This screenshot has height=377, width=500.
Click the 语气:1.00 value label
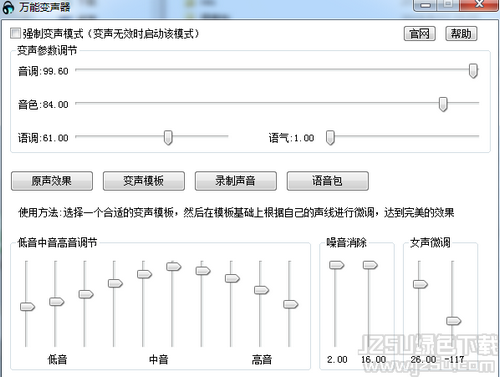[291, 138]
